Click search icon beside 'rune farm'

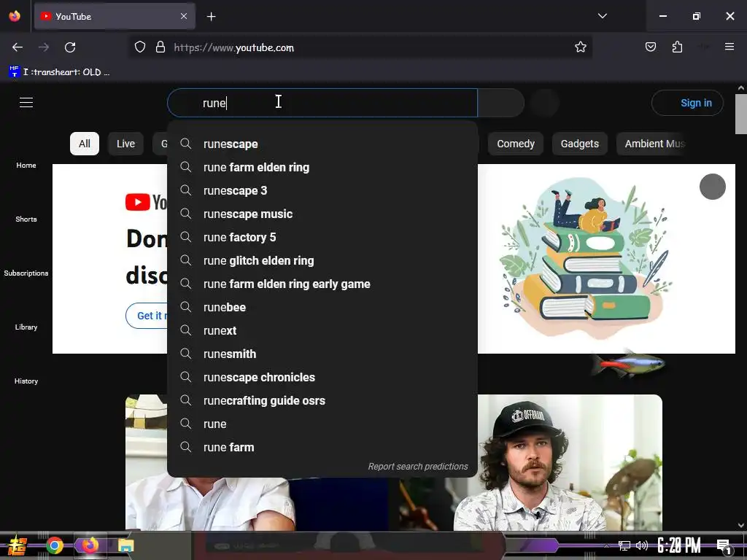(x=186, y=447)
